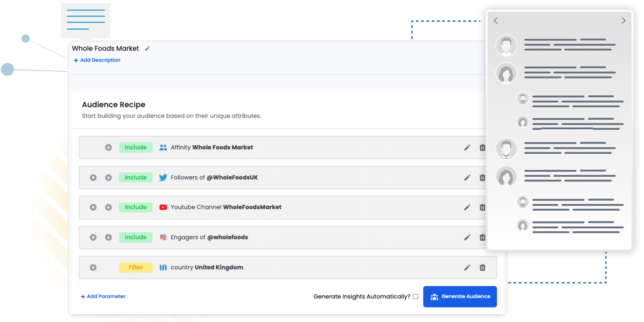Click the map icon on the country row

(163, 267)
